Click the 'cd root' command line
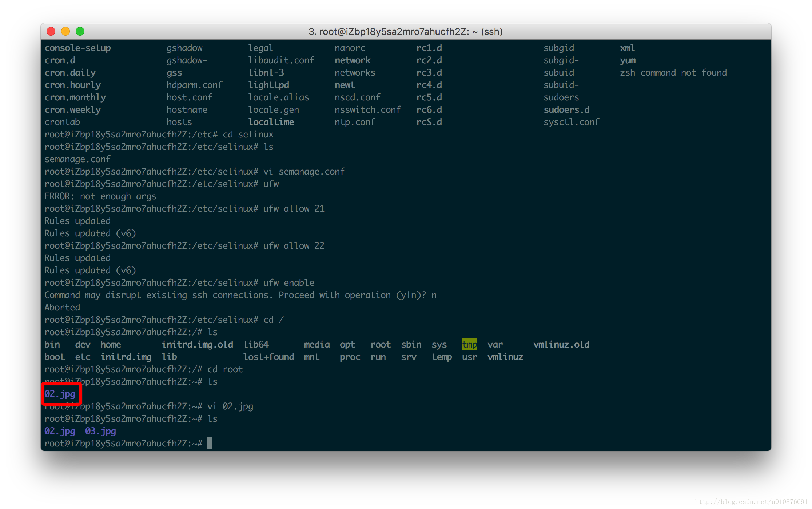The width and height of the screenshot is (812, 509). click(144, 369)
